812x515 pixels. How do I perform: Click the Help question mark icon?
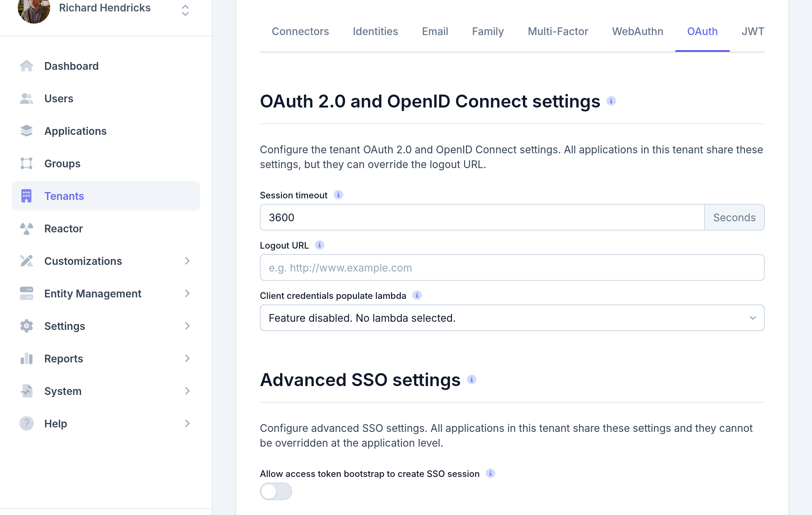coord(27,423)
